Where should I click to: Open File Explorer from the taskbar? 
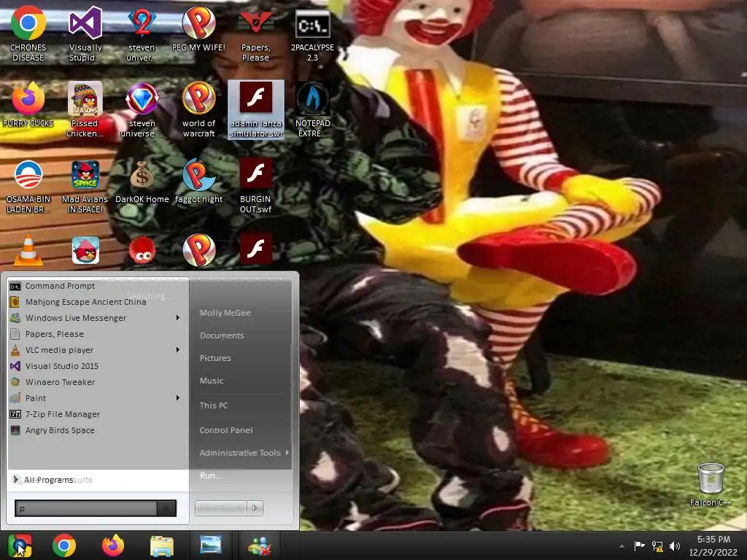click(x=162, y=545)
